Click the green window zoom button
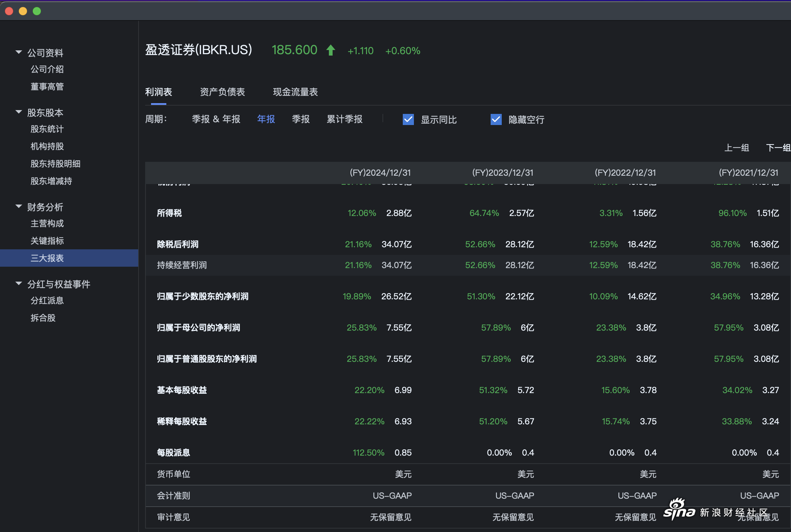The width and height of the screenshot is (791, 532). click(37, 11)
